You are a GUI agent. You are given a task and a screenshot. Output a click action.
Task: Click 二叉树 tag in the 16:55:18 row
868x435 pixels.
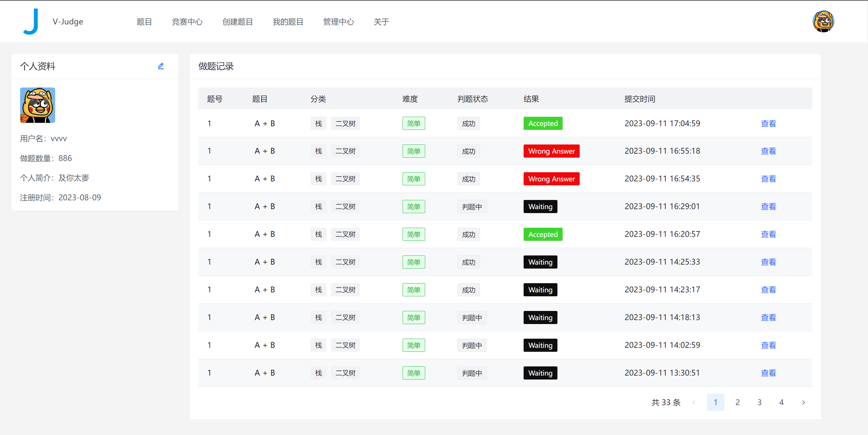tap(345, 151)
